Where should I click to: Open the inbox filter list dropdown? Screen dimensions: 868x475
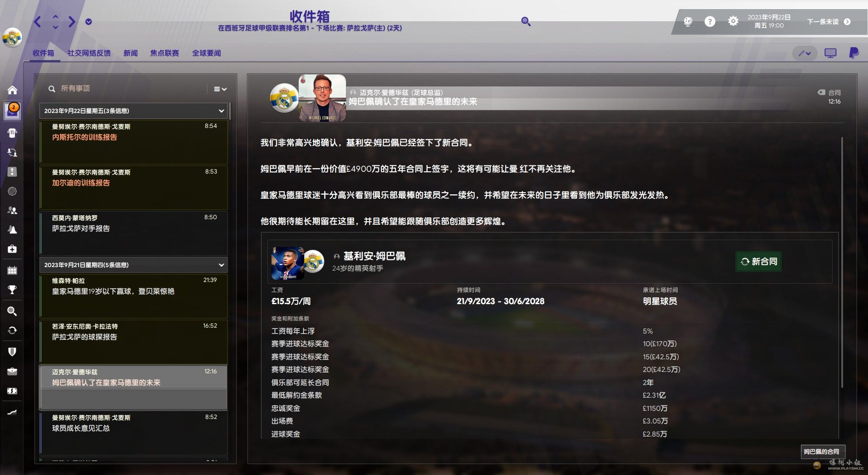click(x=220, y=89)
